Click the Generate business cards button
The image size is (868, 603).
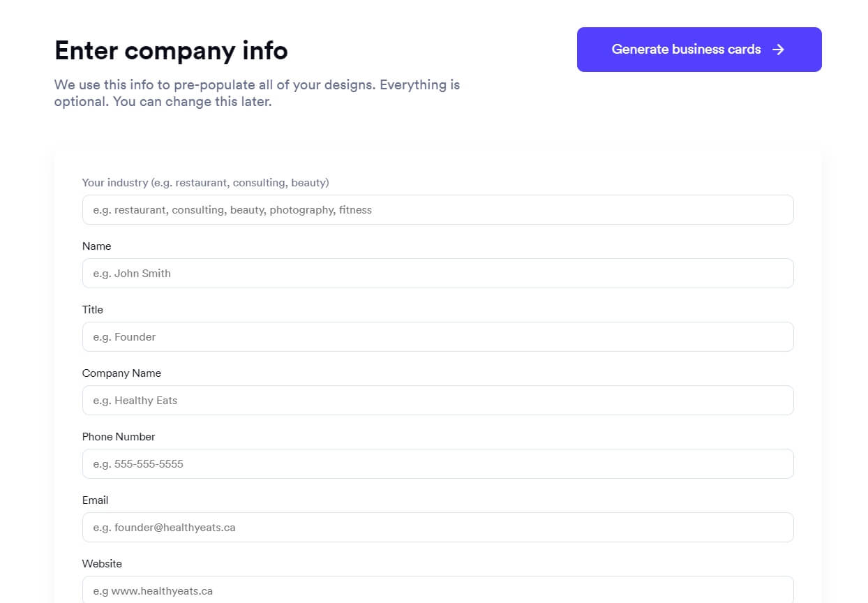tap(699, 50)
